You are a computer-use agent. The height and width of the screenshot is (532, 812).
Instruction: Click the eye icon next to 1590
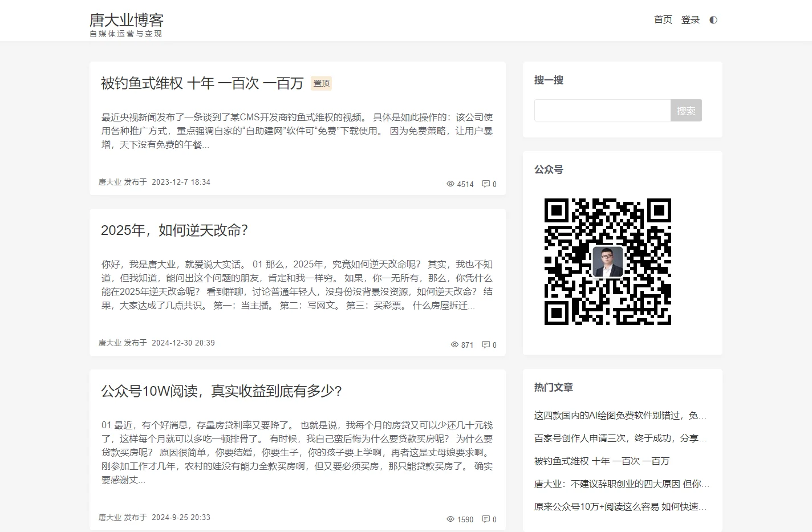tap(450, 519)
